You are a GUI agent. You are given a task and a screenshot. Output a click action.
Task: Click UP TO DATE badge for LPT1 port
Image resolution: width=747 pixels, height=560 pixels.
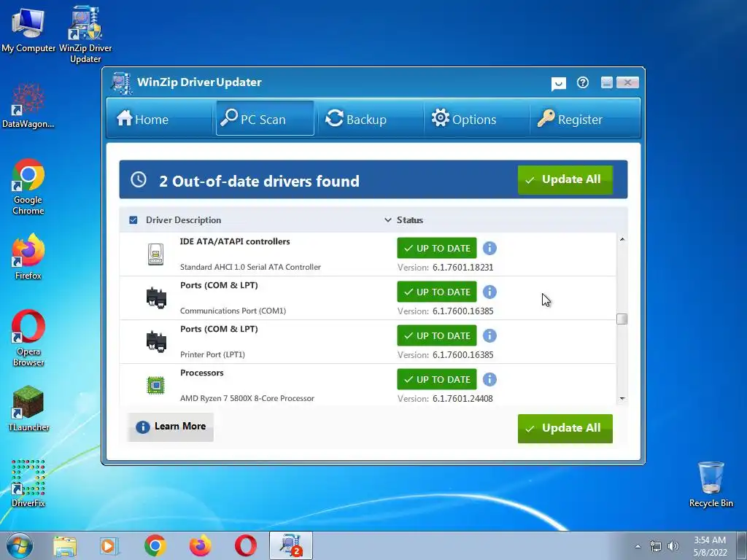[x=437, y=335]
